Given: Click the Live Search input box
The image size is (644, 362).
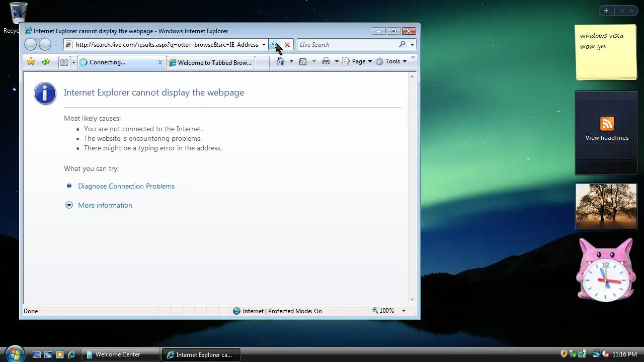Looking at the screenshot, I should pos(347,45).
